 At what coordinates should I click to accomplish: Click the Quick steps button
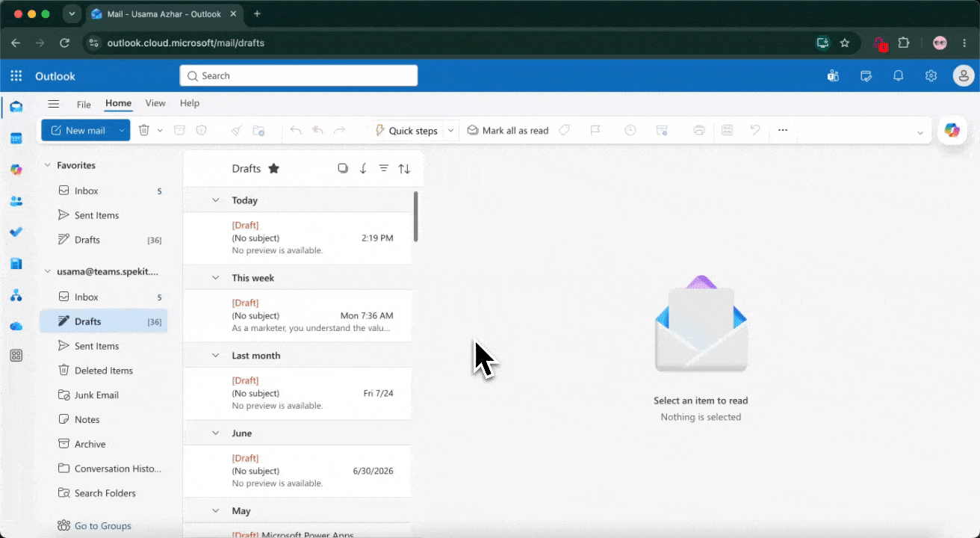click(x=406, y=130)
